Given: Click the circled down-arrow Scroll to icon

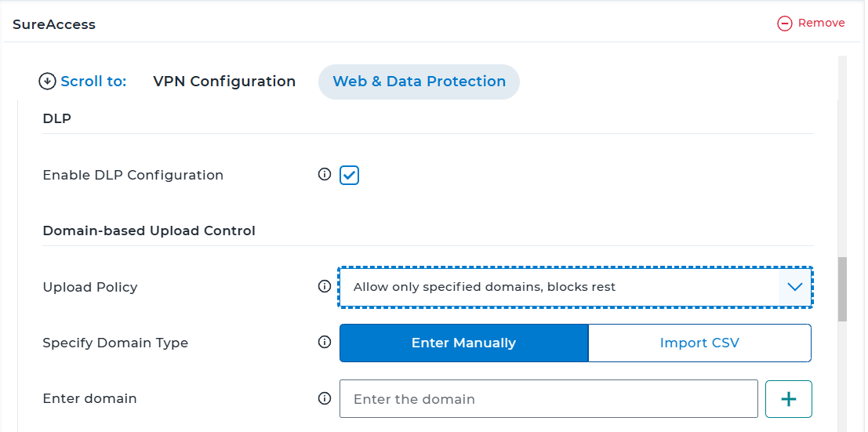Looking at the screenshot, I should pos(47,82).
